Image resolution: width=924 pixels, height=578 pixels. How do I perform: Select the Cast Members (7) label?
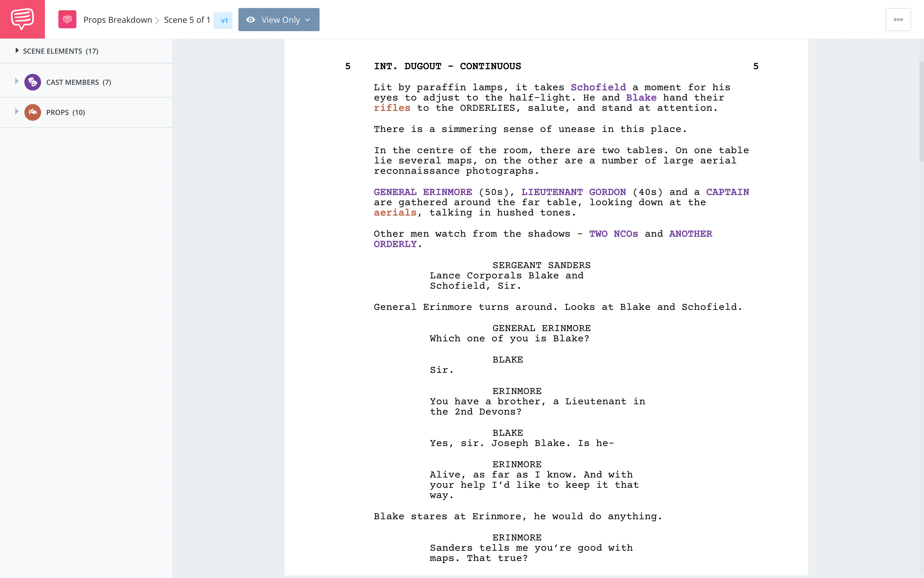[79, 82]
